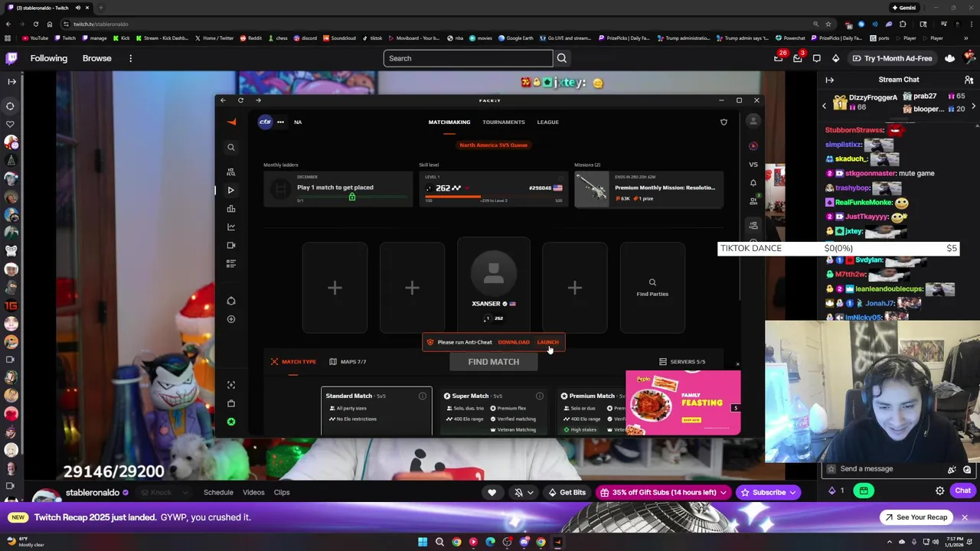Click the magnifier search button on Twitch
The width and height of the screenshot is (980, 551).
(562, 58)
